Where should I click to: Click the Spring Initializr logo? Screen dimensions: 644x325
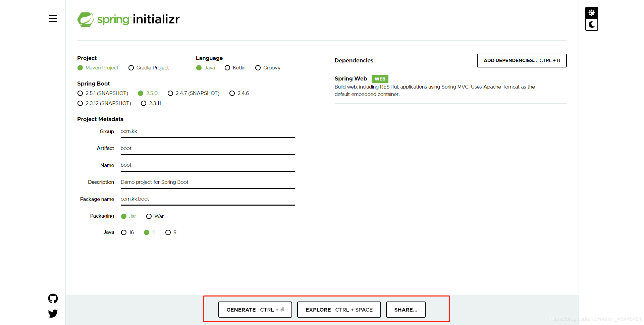[128, 19]
